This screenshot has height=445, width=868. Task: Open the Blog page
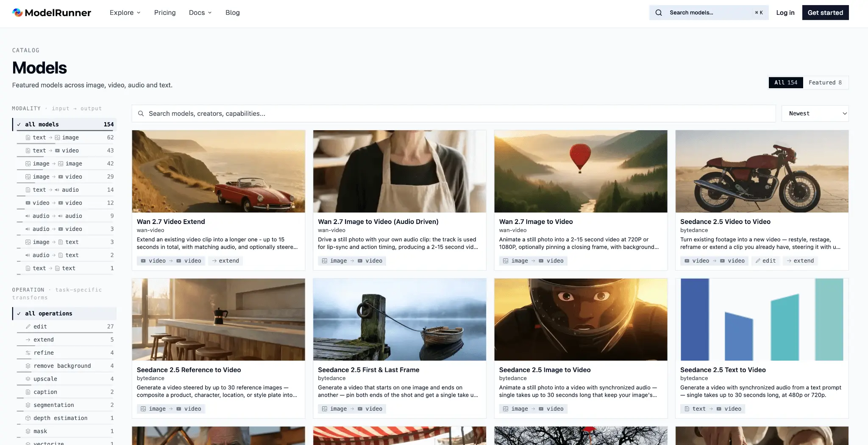point(233,13)
